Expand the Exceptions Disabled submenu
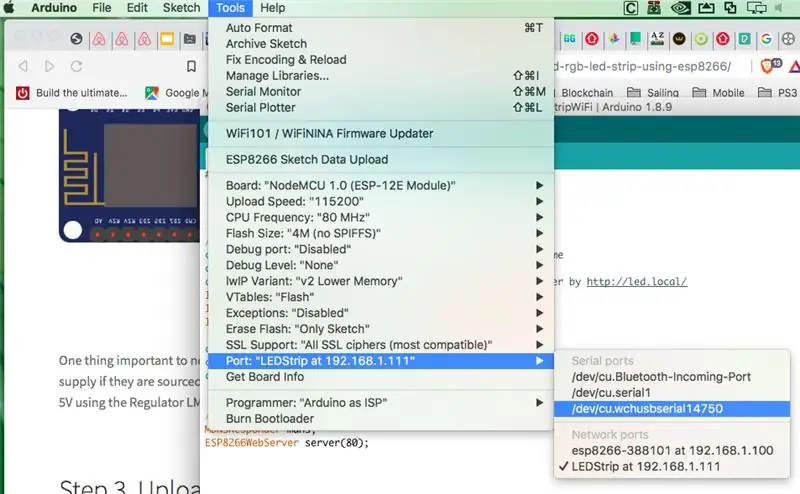The image size is (800, 494). click(x=381, y=313)
